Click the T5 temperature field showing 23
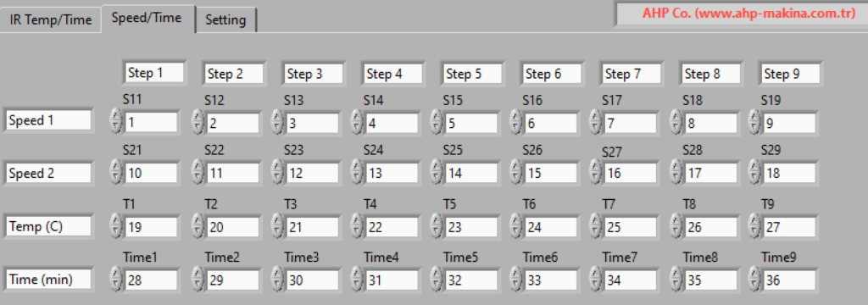 [471, 227]
